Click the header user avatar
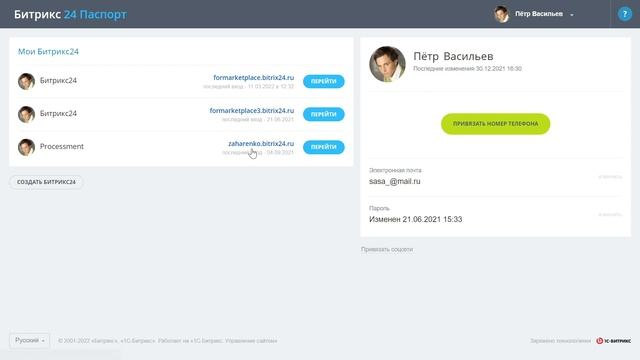The image size is (640, 360). click(502, 14)
